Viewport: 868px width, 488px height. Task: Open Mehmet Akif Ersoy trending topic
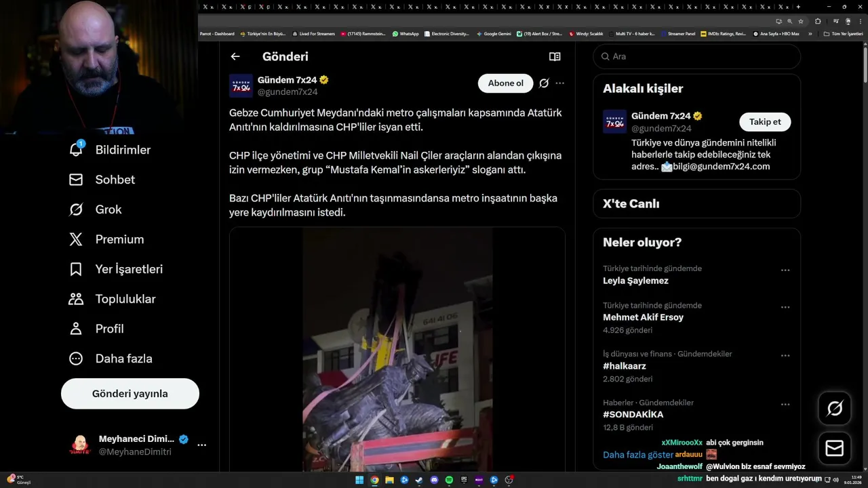(x=643, y=317)
